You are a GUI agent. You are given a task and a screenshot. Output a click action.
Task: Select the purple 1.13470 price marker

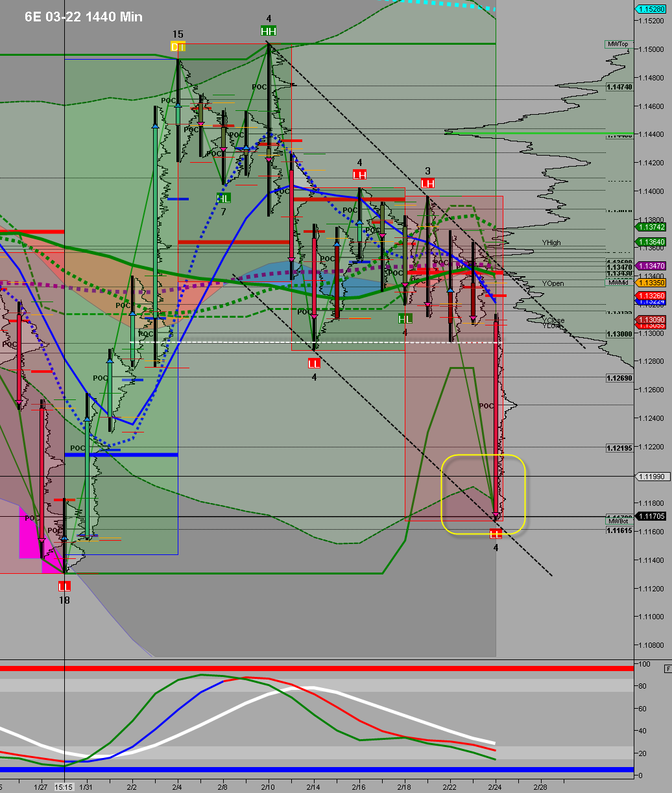coord(651,266)
